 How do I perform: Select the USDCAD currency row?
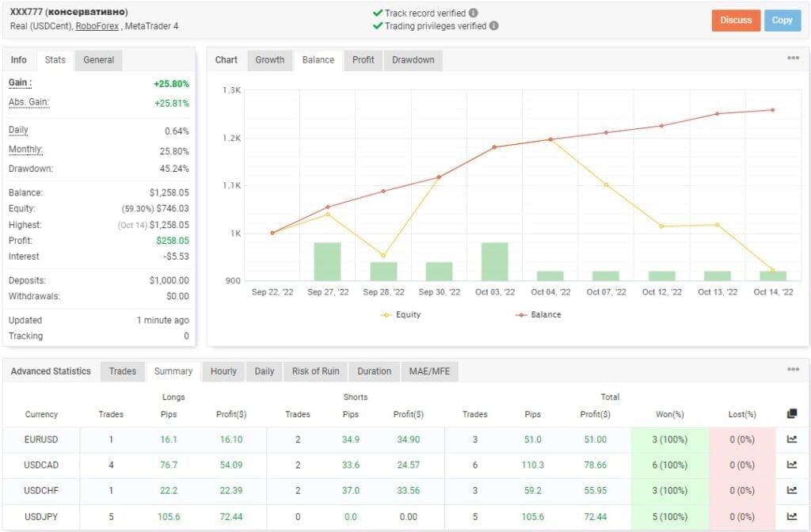[41, 465]
